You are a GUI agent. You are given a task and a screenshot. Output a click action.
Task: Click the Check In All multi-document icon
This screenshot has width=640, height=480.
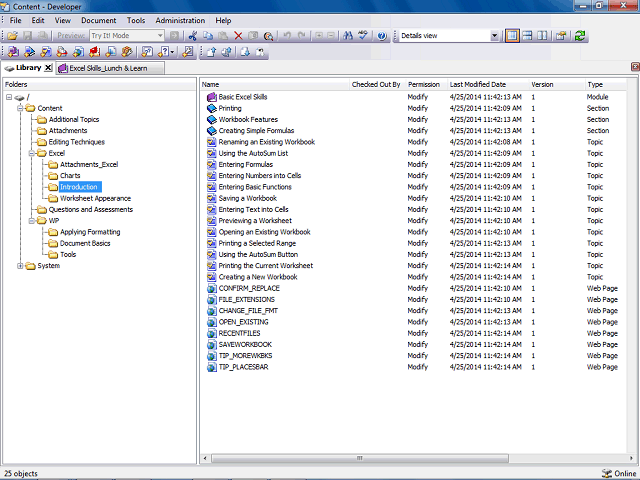pyautogui.click(x=227, y=52)
